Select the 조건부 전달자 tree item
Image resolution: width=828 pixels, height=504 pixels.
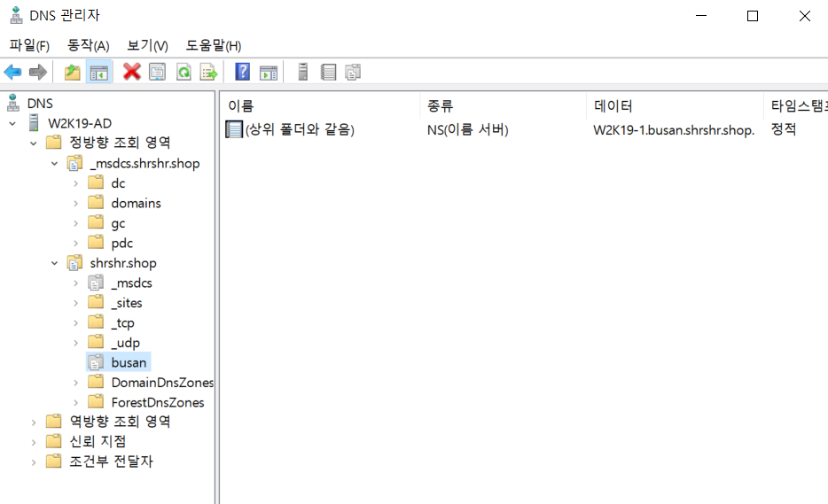(111, 461)
